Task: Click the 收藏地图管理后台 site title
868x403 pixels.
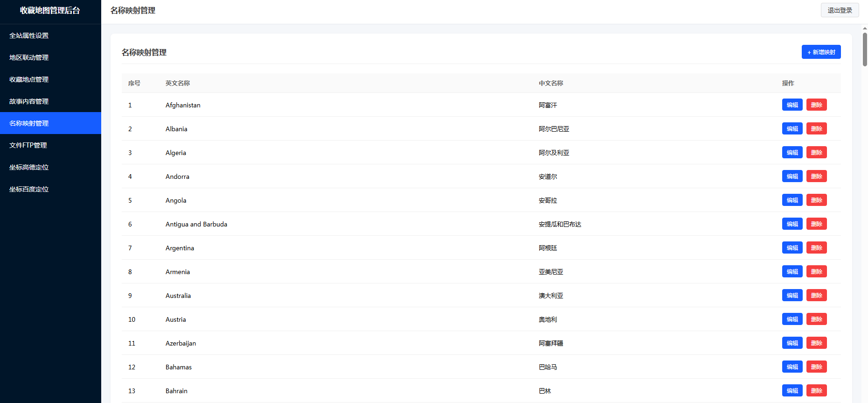Action: 50,10
